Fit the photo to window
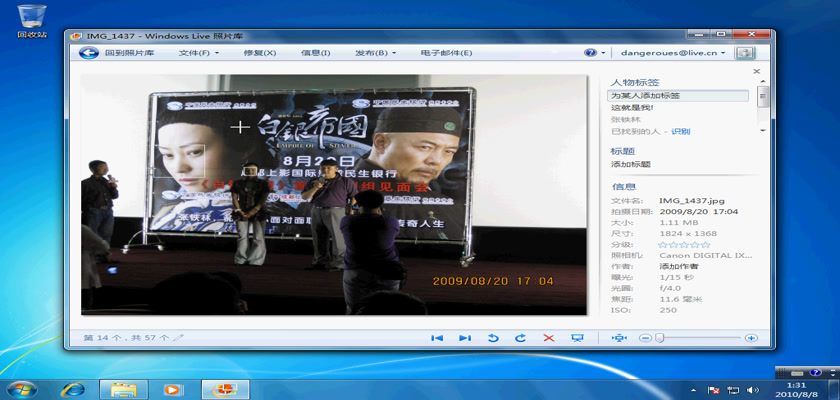This screenshot has height=400, width=840. (x=618, y=338)
